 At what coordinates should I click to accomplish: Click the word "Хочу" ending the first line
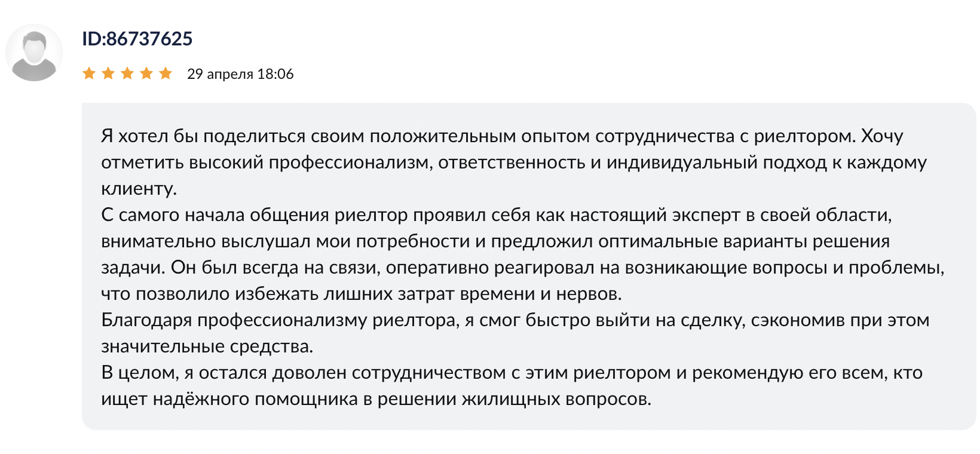pos(882,136)
